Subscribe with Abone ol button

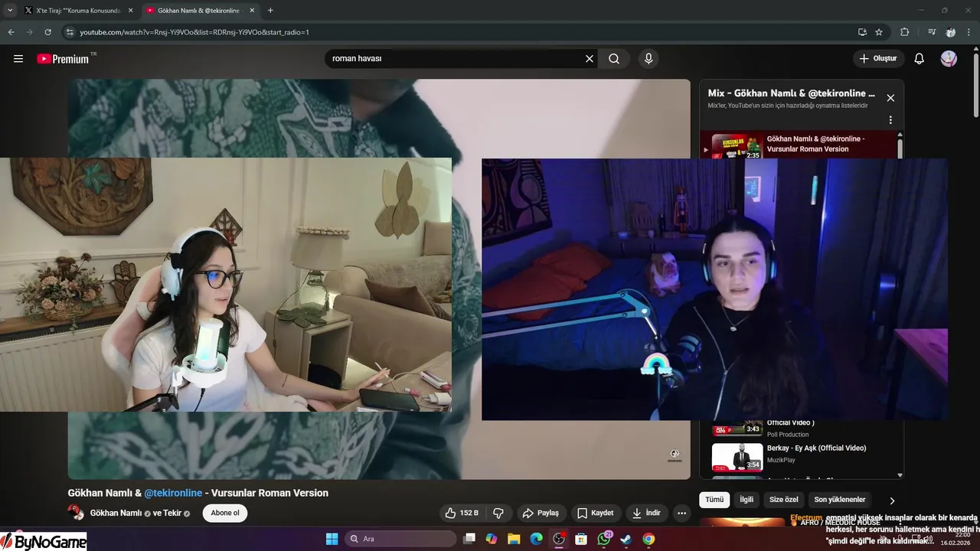(225, 513)
